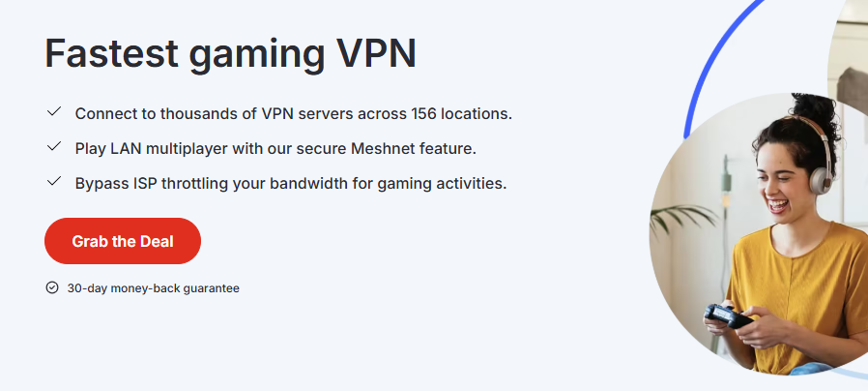Click the circled check guarantee icon
This screenshot has width=868, height=391.
coord(52,287)
